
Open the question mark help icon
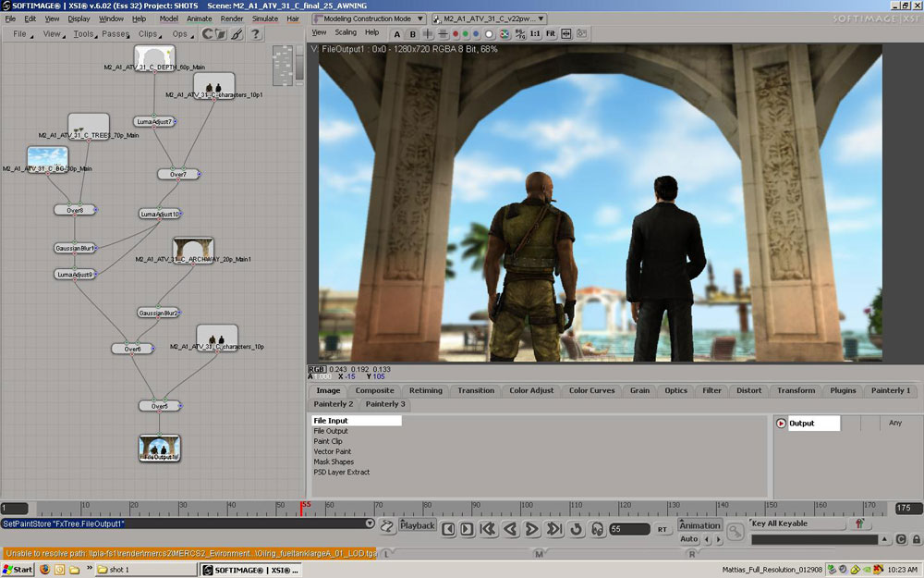255,34
